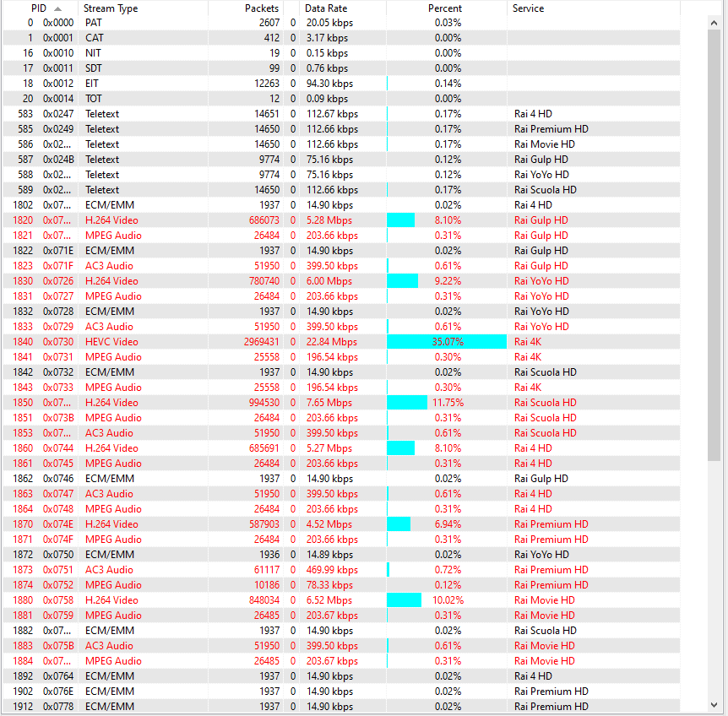This screenshot has height=716, width=728.
Task: Select Teletext PID 585 row
Action: pyautogui.click(x=341, y=129)
